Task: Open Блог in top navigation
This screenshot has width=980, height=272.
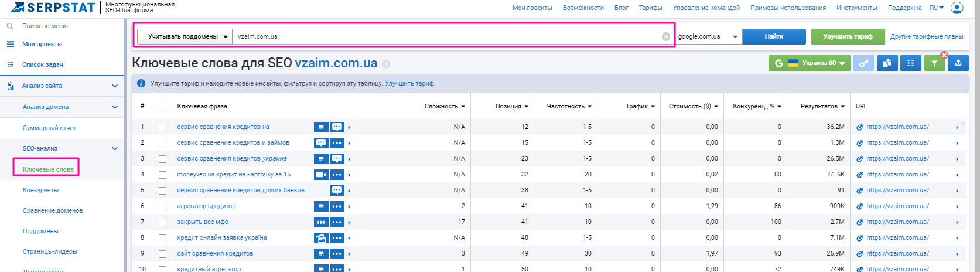Action: (x=621, y=8)
